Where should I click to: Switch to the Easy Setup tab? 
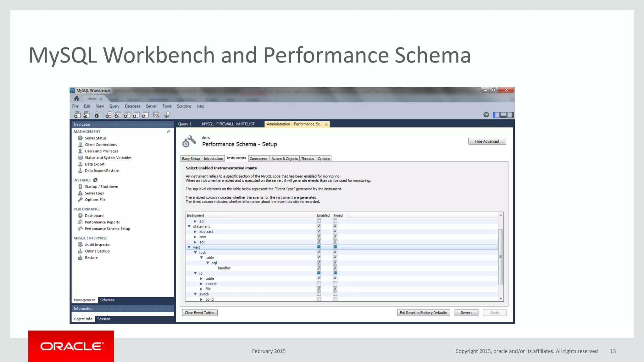191,159
